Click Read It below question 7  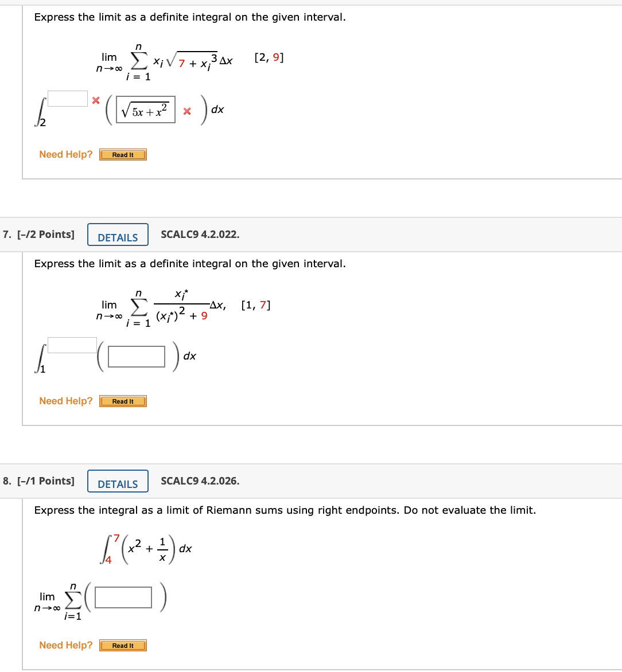click(123, 401)
